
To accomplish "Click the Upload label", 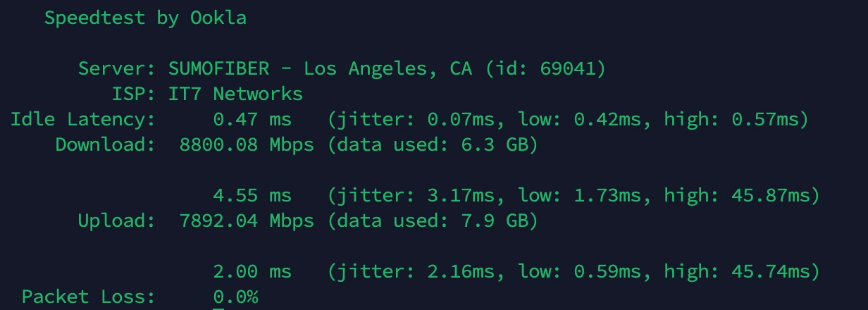I will [x=116, y=221].
